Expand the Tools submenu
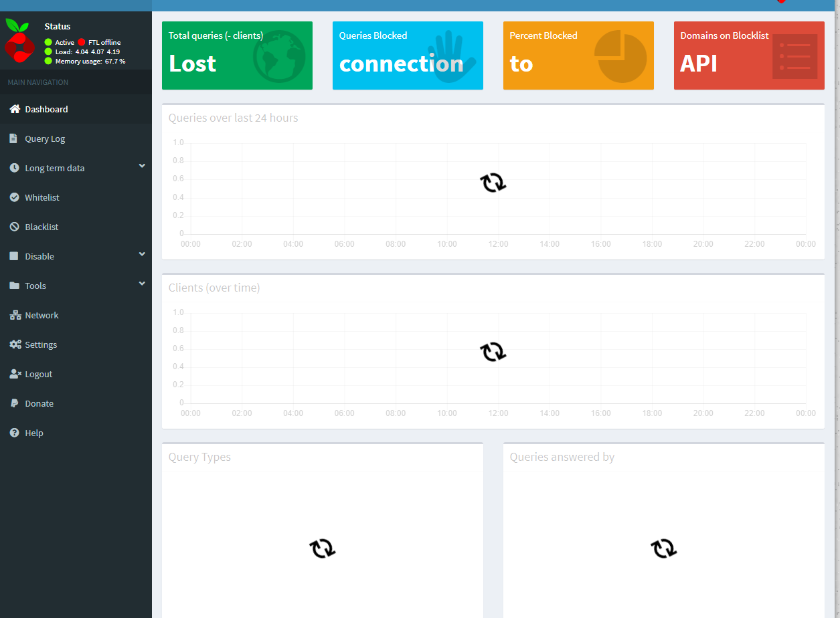 [141, 283]
